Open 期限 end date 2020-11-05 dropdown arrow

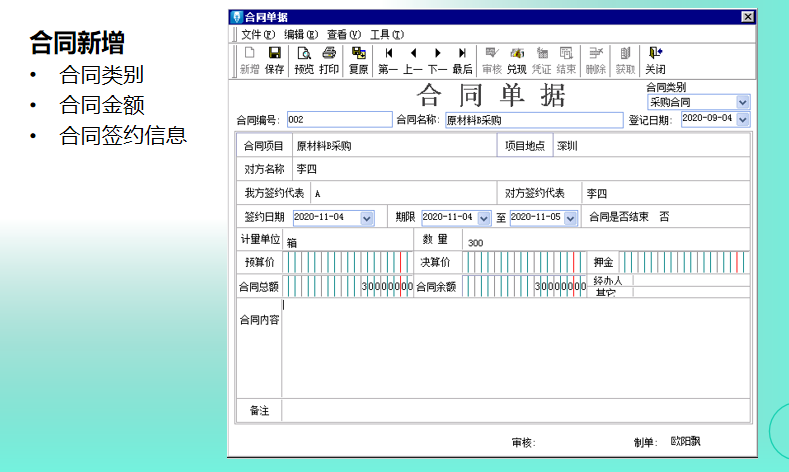click(x=570, y=218)
